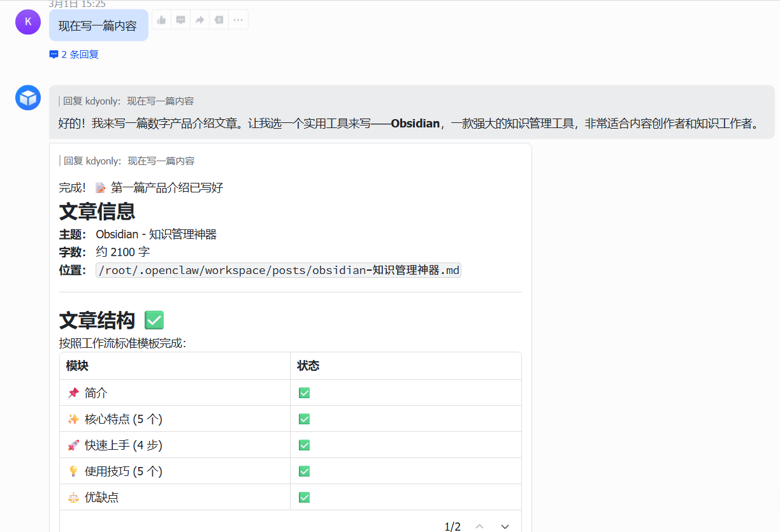
Task: Click the quote/tag icon next to forward
Action: (219, 20)
